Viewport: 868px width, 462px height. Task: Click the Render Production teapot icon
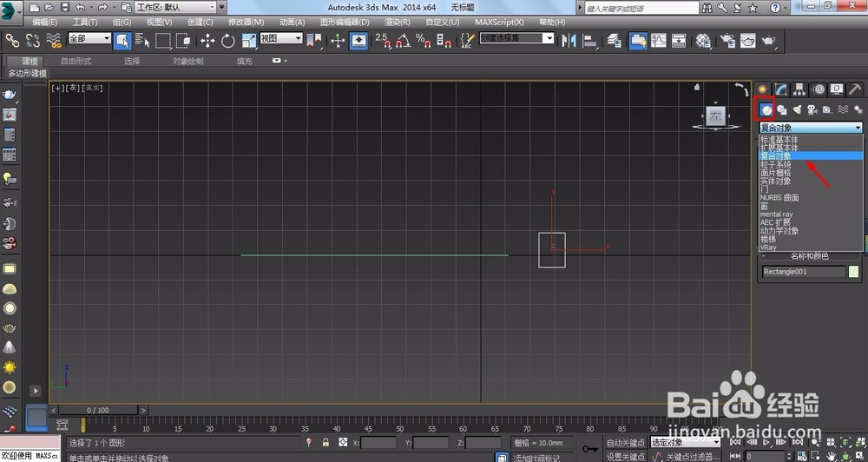[x=769, y=41]
